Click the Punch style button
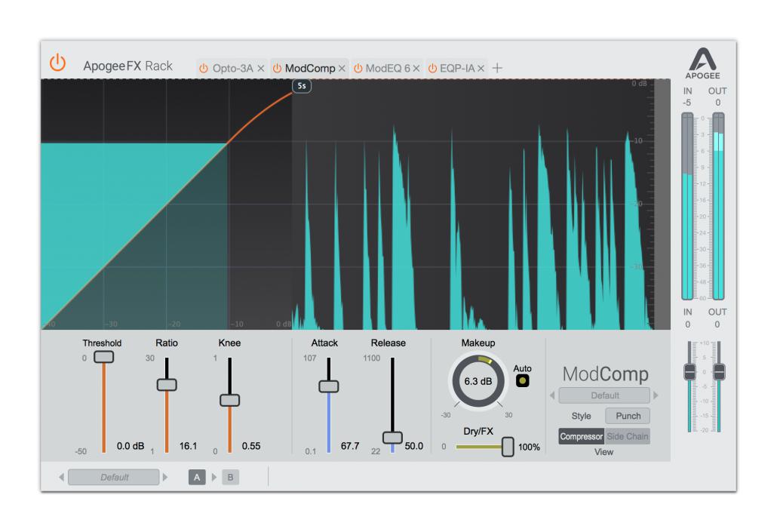Viewport: 777px width, 532px height. 628,416
